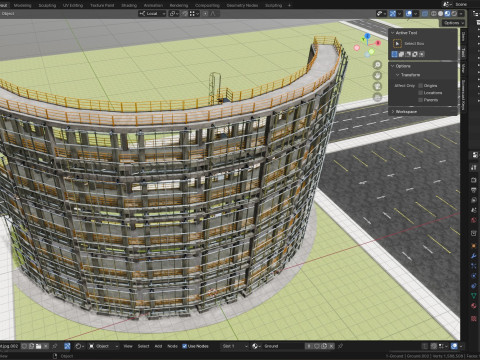Toggle proportional editing icon
This screenshot has width=480, height=360.
point(205,14)
